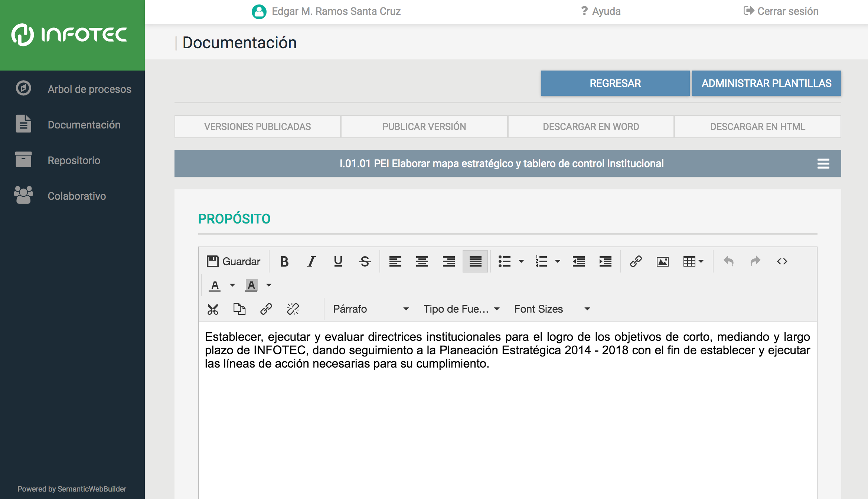The width and height of the screenshot is (868, 499).
Task: Open VERSIONES PUBLICADAS tab
Action: tap(258, 127)
